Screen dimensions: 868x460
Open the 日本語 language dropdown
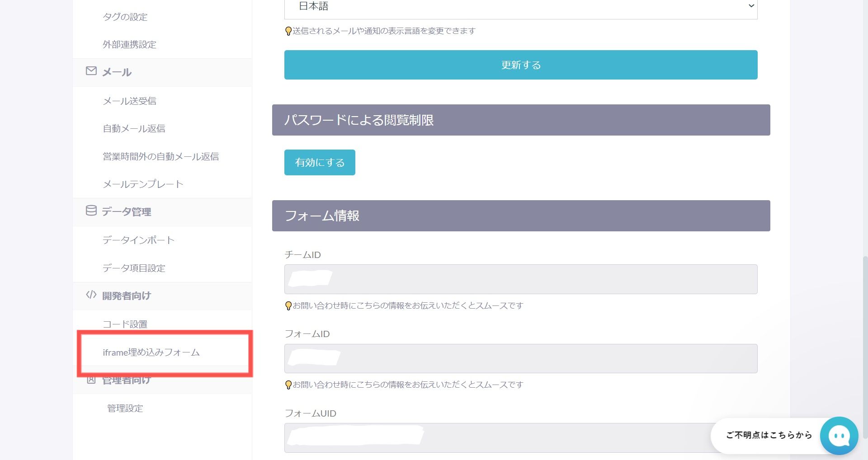point(520,7)
